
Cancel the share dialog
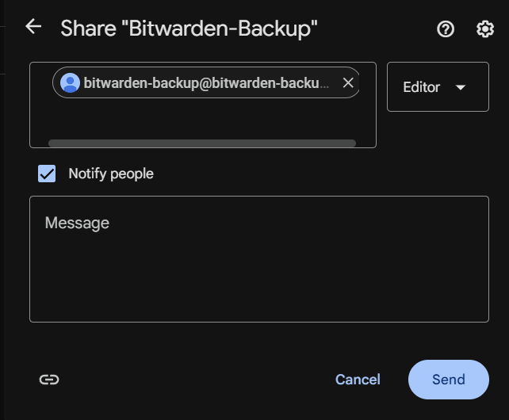pyautogui.click(x=358, y=380)
